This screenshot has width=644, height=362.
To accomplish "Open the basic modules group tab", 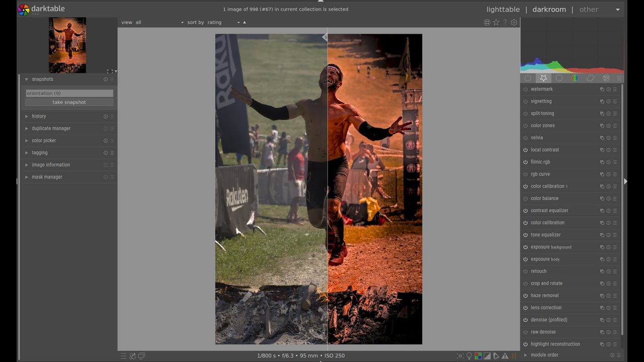I will point(559,78).
